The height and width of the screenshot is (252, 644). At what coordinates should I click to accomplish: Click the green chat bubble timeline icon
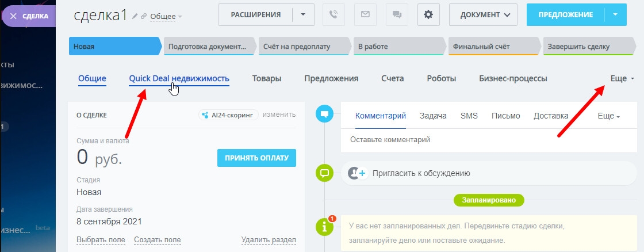pyautogui.click(x=325, y=173)
